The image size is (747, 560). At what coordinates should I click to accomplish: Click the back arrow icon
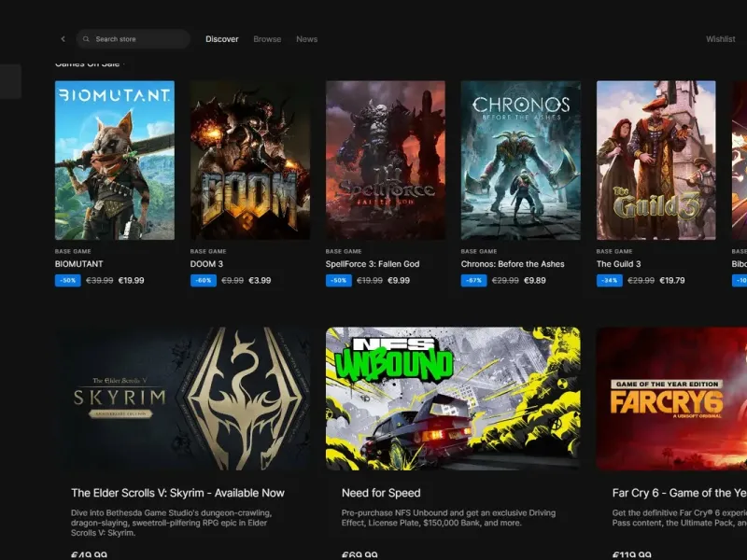coord(63,39)
